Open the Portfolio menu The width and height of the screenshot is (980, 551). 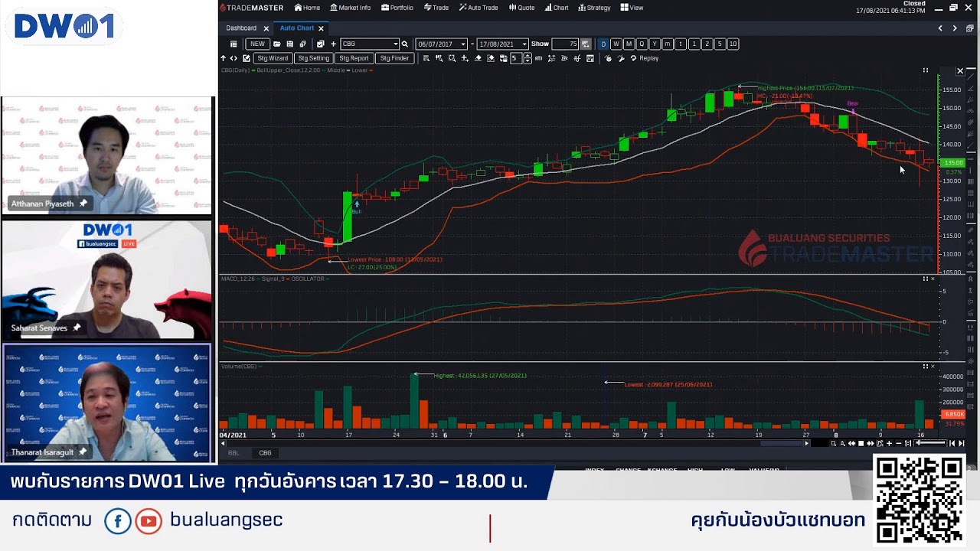397,8
